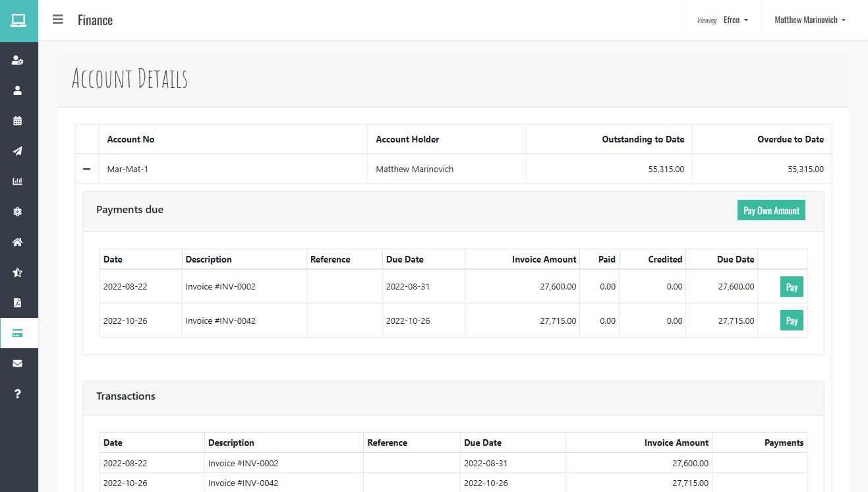Open the user settings sidebar icon
The height and width of the screenshot is (492, 868).
(x=18, y=61)
